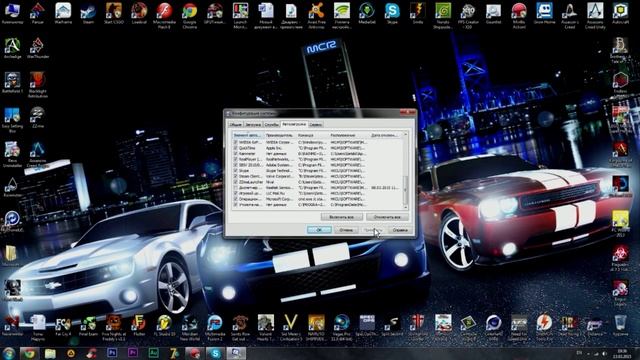Viewport: 640px width, 360px height.
Task: Sort by the Дата отключения column header
Action: click(386, 135)
